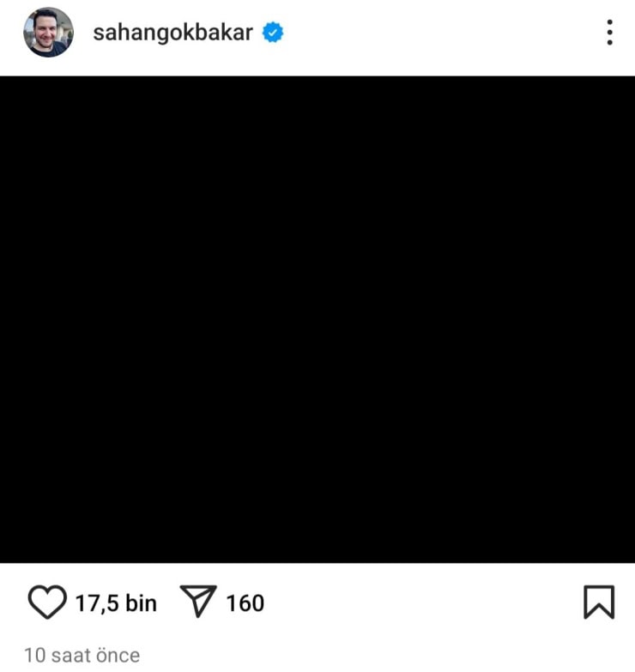
Task: Open the three-dot post options menu
Action: (x=609, y=32)
